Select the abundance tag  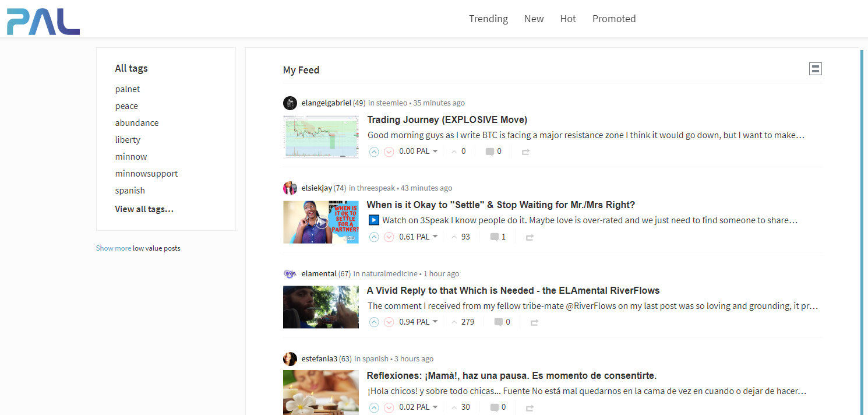[x=137, y=123]
